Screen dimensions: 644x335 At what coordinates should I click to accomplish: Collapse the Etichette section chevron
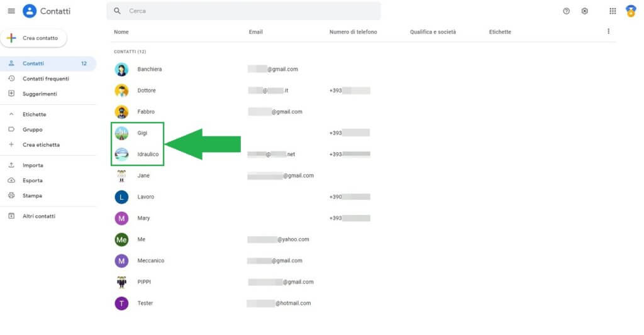click(x=11, y=114)
